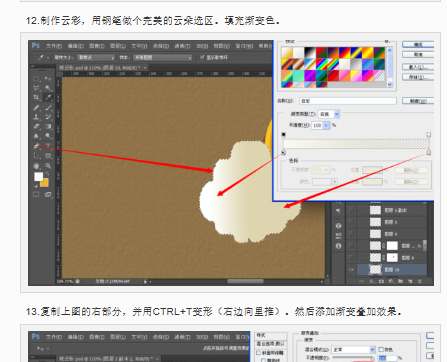The width and height of the screenshot is (447, 362).
Task: Open gradient type dropdown showing 实底
Action: [x=329, y=114]
